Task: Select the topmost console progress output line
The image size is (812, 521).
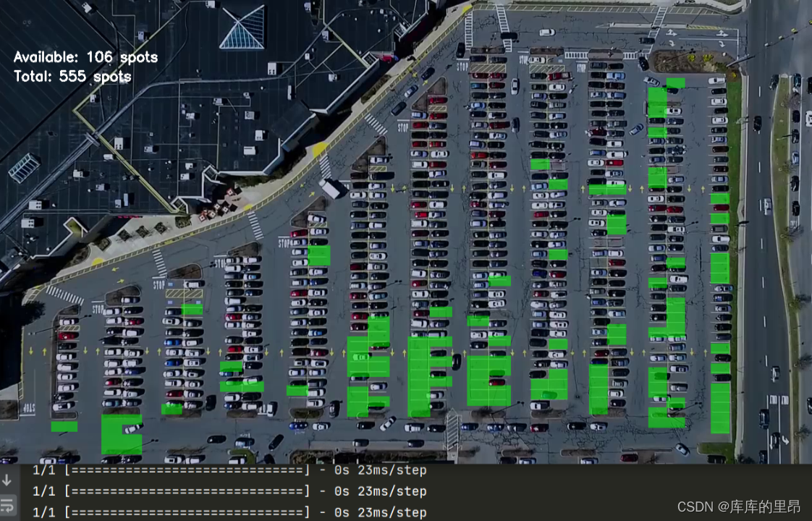Action: 229,471
